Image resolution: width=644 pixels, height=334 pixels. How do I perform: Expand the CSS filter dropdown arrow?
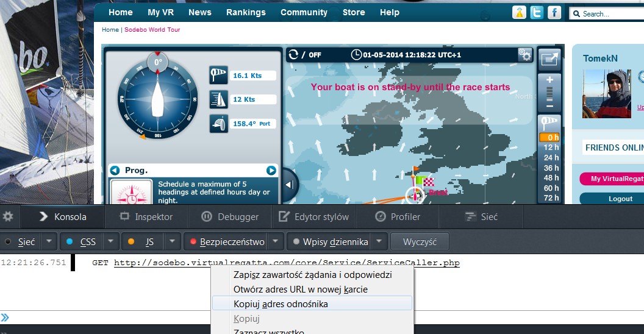(110, 242)
